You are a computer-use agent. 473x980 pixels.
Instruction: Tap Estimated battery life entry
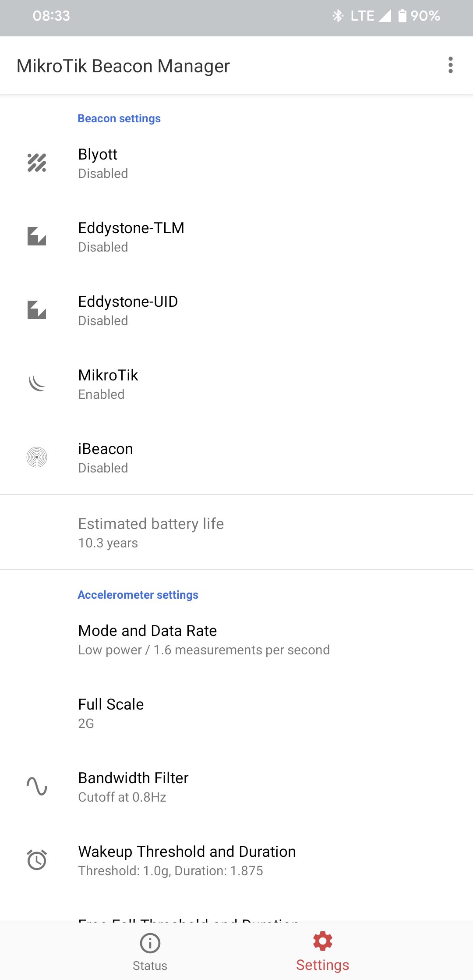click(236, 533)
